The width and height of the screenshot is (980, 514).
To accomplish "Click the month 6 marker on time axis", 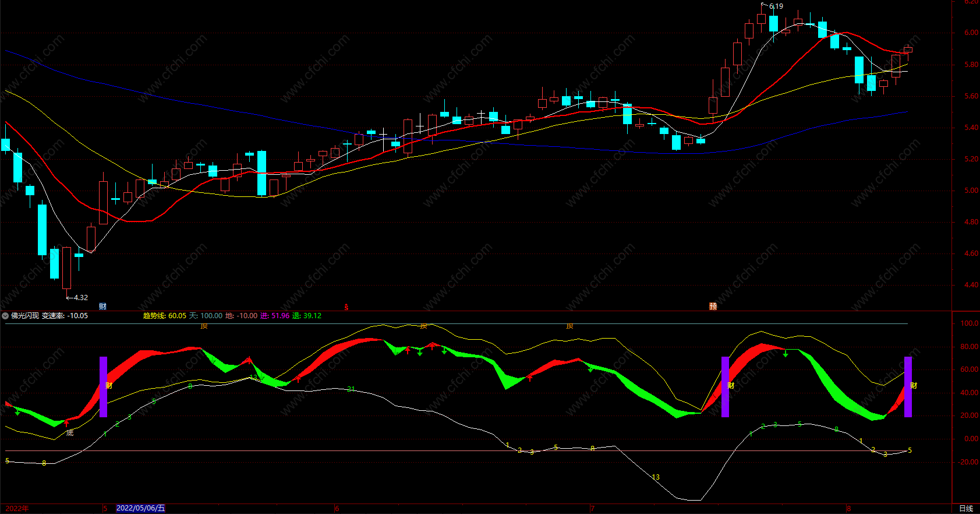I will point(337,509).
